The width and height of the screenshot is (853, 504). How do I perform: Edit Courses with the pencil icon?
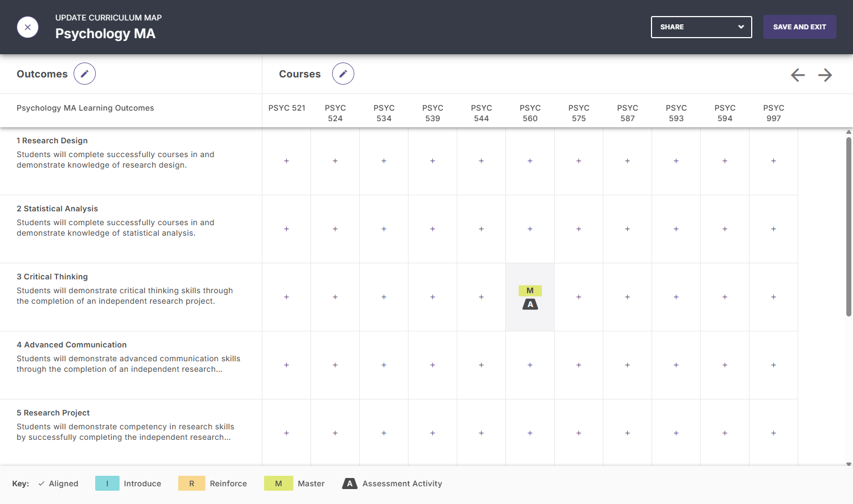click(x=343, y=74)
